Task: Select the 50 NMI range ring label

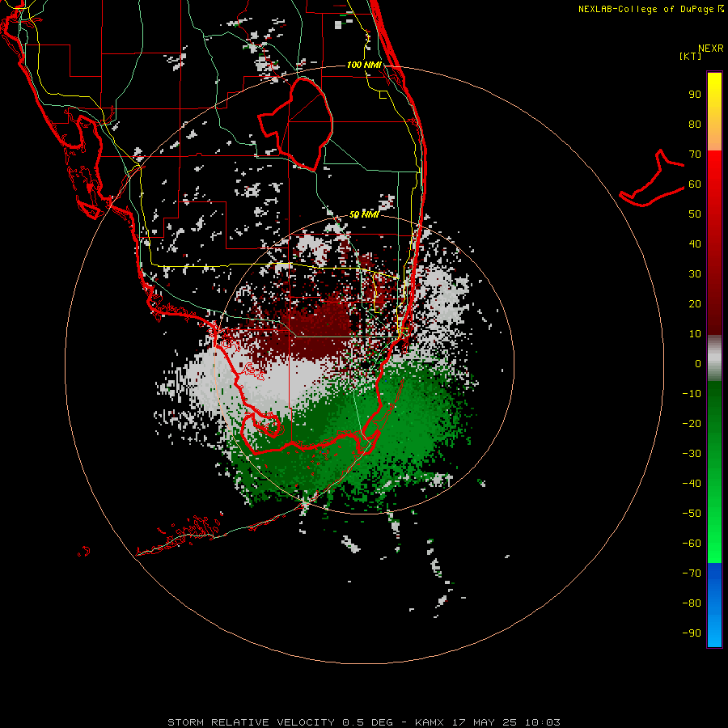Action: point(364,214)
